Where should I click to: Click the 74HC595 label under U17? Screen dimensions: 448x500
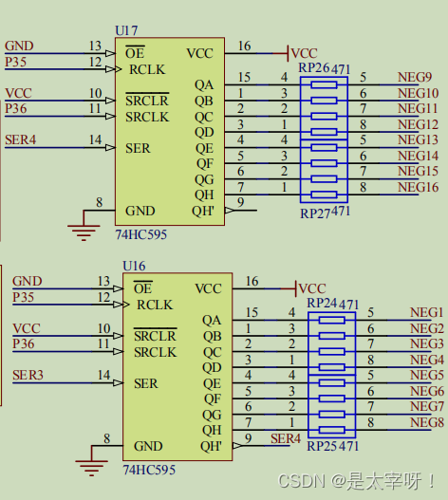click(x=141, y=234)
